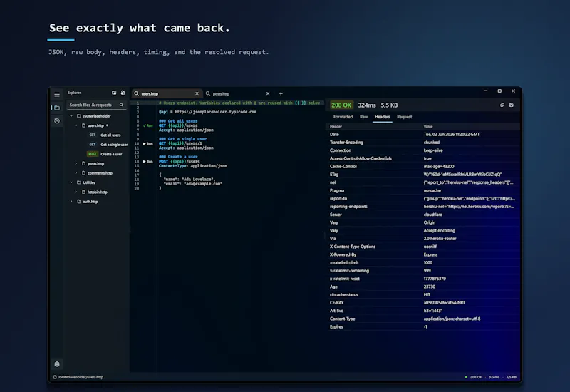This screenshot has width=570, height=392.
Task: Expand the auth.http file node
Action: (x=71, y=202)
